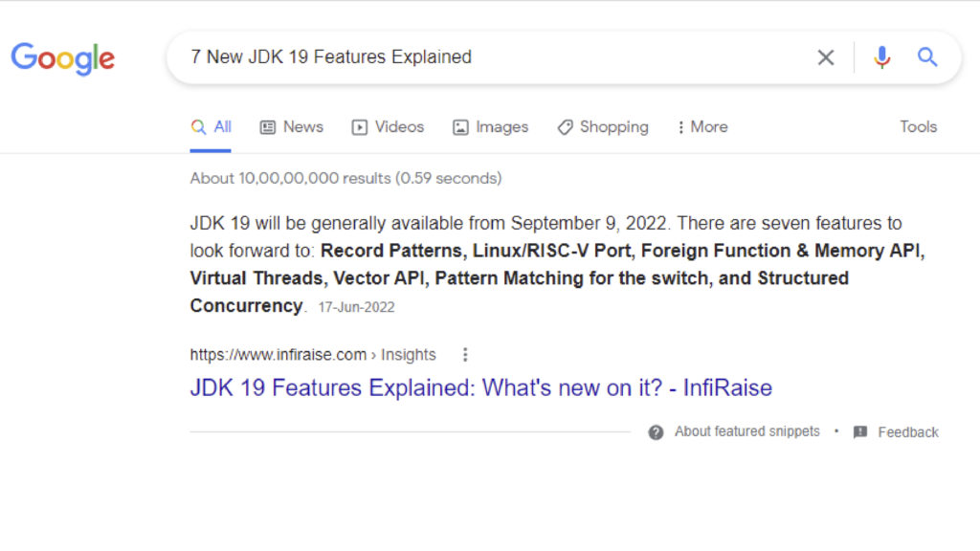Click the snippet date 17-Jun-2022

pyautogui.click(x=356, y=307)
